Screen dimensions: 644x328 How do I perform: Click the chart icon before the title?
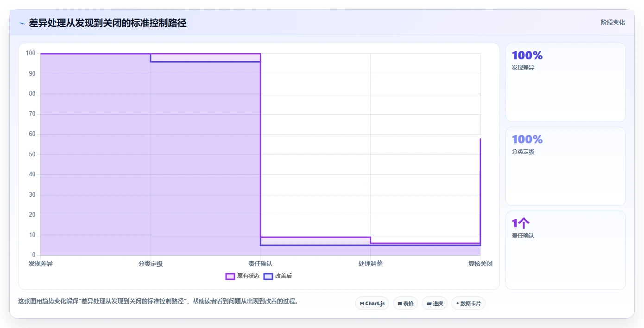pyautogui.click(x=22, y=23)
